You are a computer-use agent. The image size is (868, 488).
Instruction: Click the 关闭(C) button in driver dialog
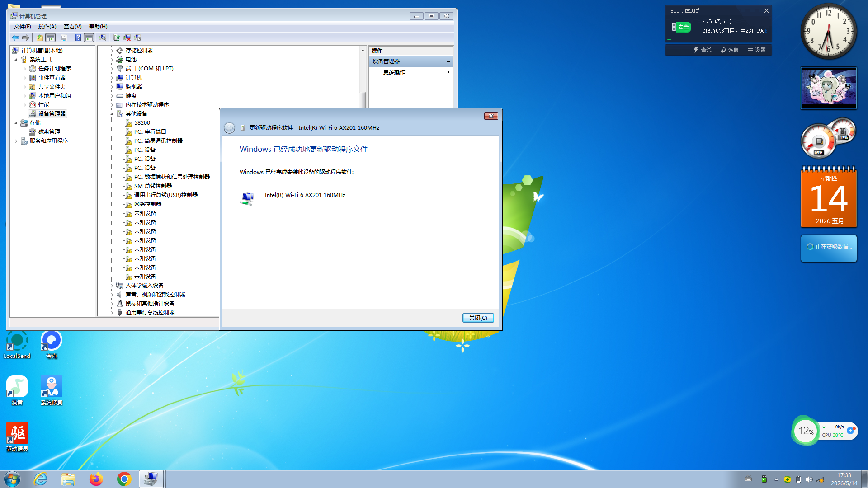pos(478,318)
